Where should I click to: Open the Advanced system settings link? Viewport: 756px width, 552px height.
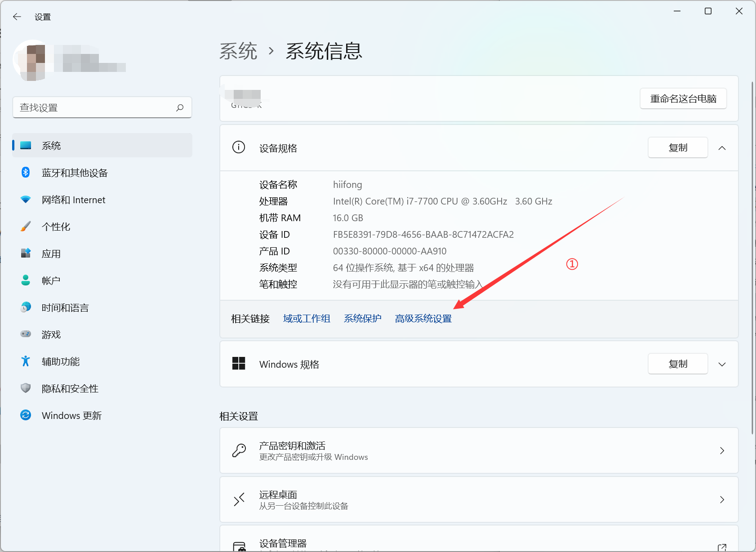[x=423, y=319]
